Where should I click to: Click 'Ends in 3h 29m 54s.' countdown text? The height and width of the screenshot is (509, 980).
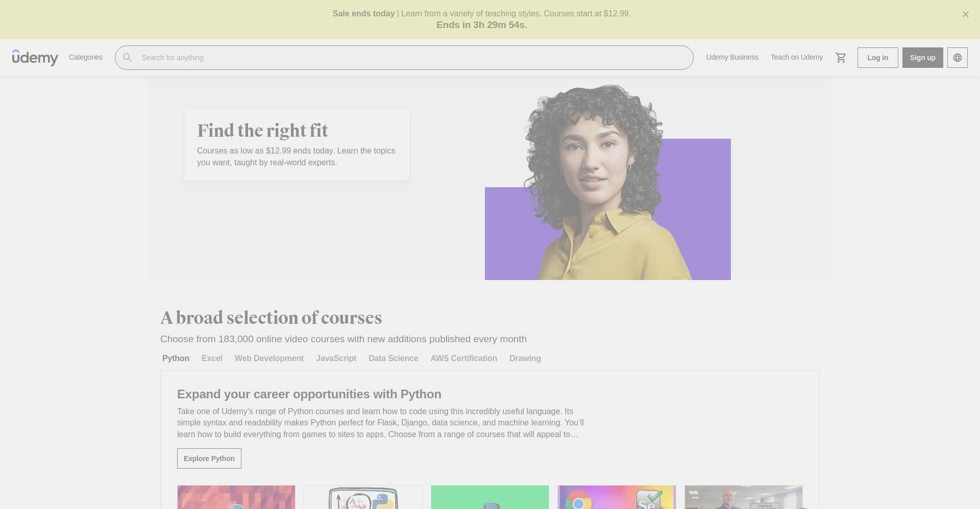(x=481, y=25)
